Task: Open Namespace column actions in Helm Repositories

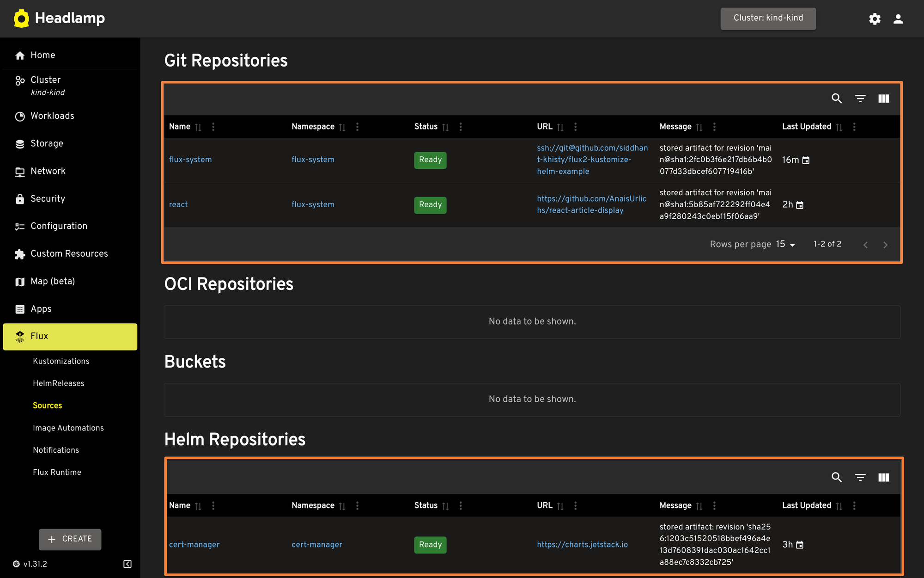Action: (358, 506)
